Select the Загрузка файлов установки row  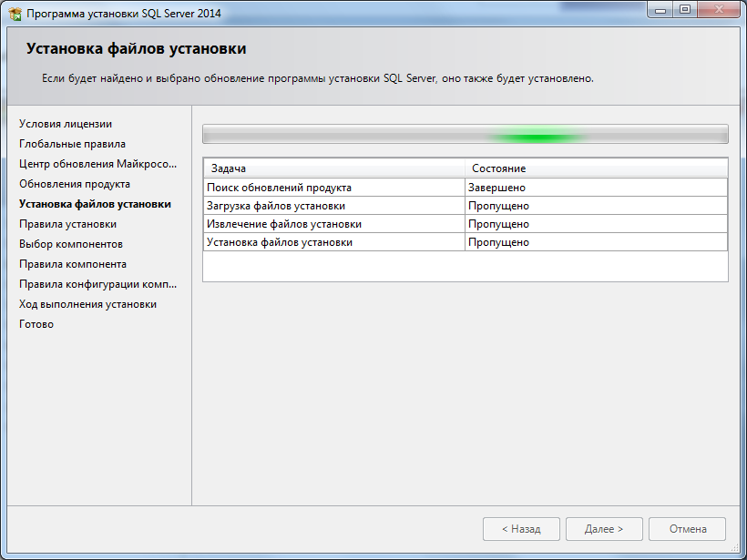pos(466,206)
